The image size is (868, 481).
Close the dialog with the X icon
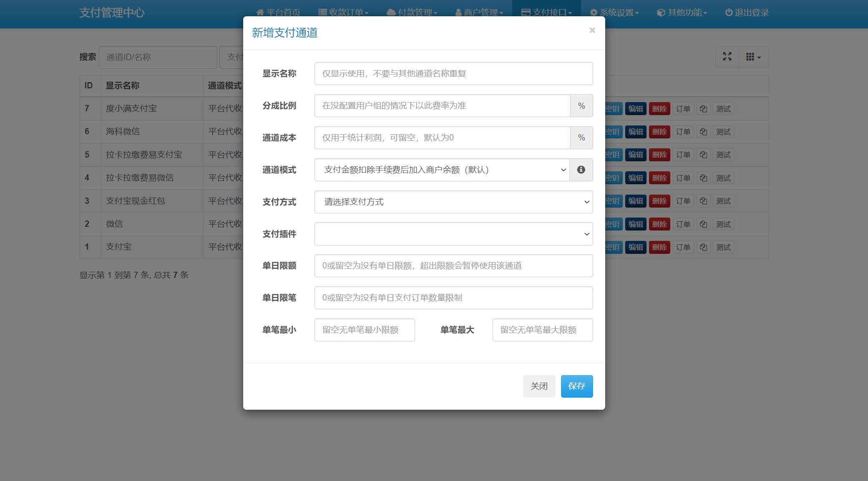592,30
